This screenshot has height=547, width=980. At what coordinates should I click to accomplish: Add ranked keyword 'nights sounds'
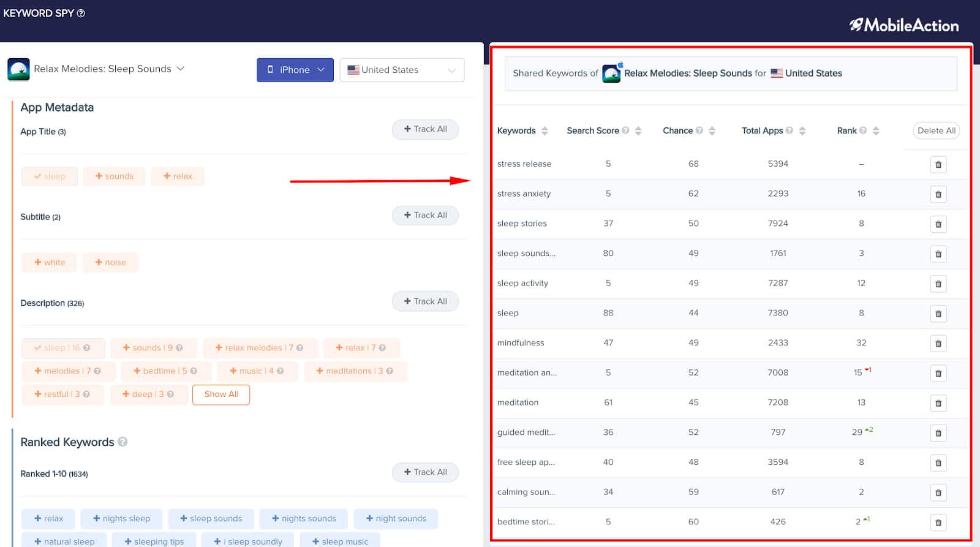[x=304, y=519]
